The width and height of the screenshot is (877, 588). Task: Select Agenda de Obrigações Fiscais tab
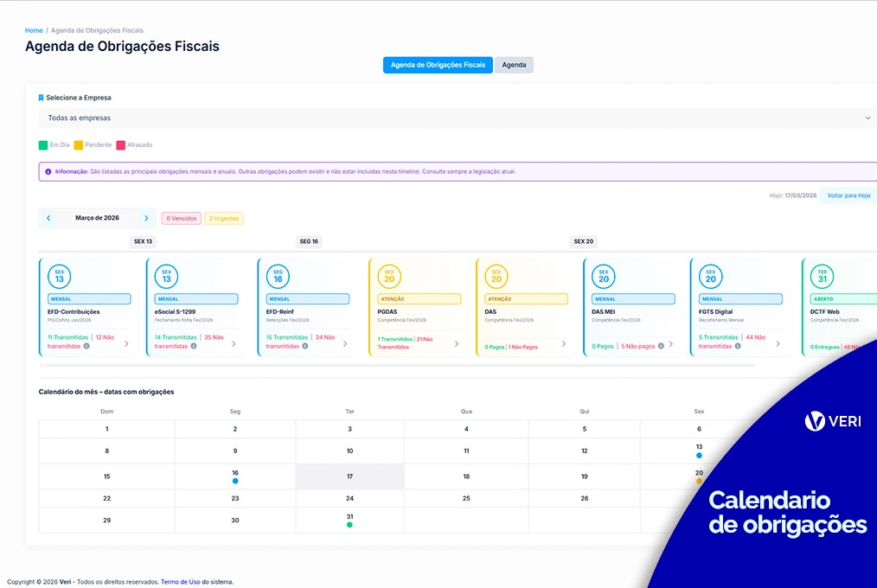tap(438, 65)
